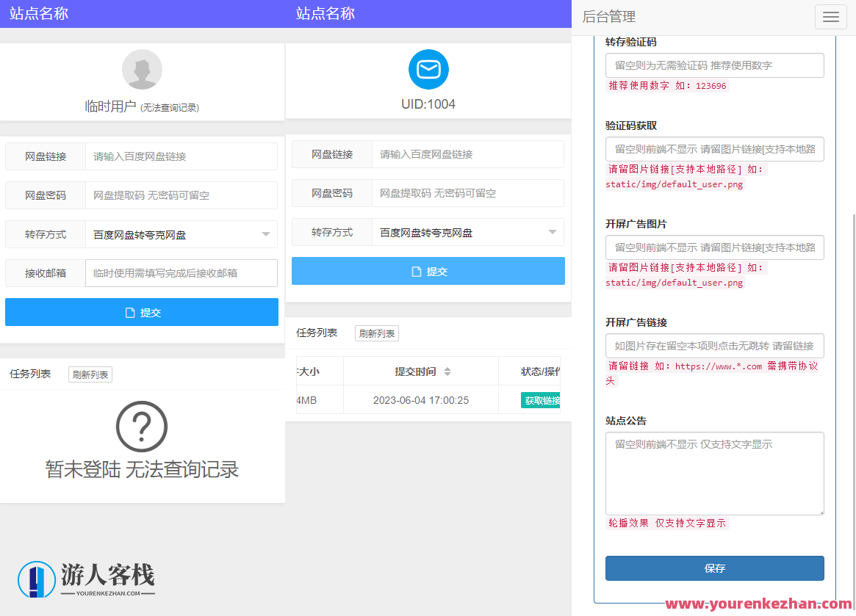Click the envelope icon above UID:1004
The width and height of the screenshot is (856, 616).
[x=428, y=69]
